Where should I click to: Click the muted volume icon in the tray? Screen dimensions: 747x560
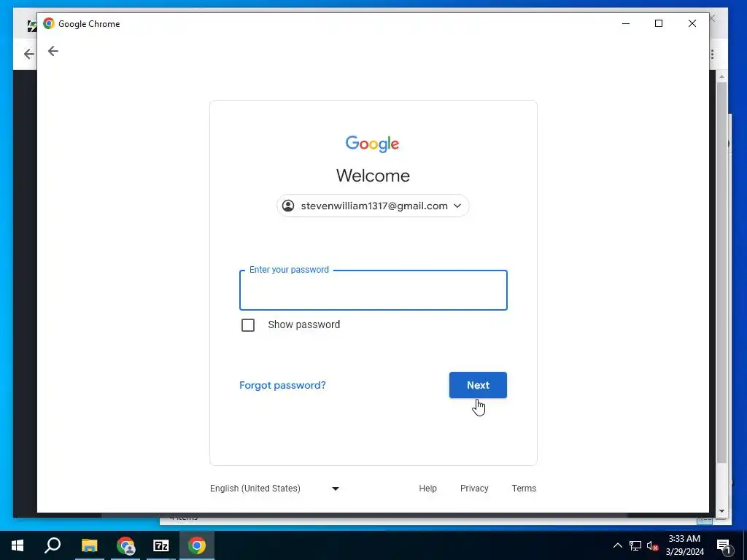[x=652, y=545]
